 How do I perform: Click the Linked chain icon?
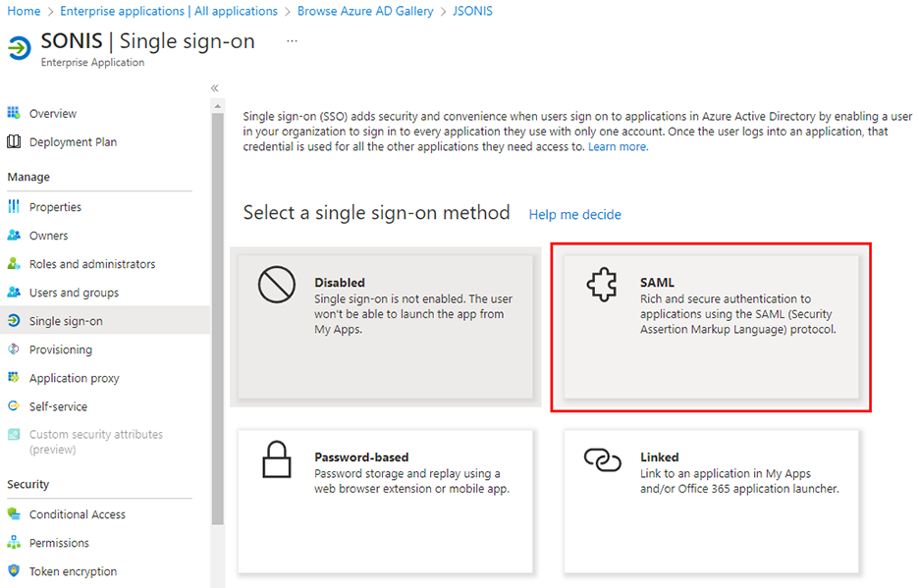click(602, 459)
